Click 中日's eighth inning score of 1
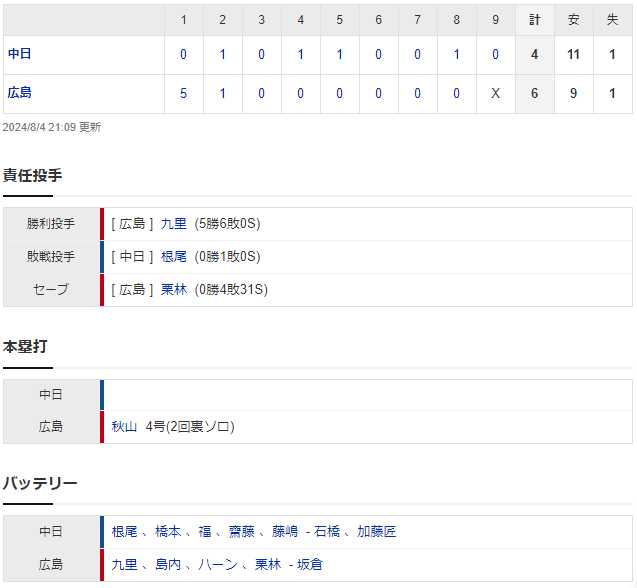The image size is (637, 588). click(456, 54)
